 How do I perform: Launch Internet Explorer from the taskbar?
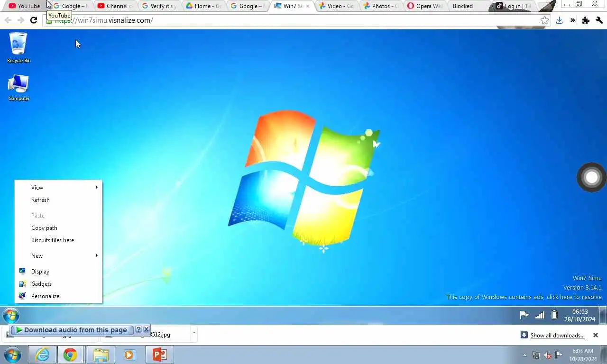pos(42,355)
